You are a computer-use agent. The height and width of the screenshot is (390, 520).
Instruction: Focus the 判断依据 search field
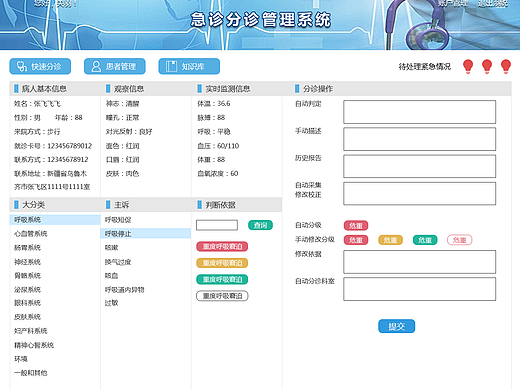click(217, 225)
